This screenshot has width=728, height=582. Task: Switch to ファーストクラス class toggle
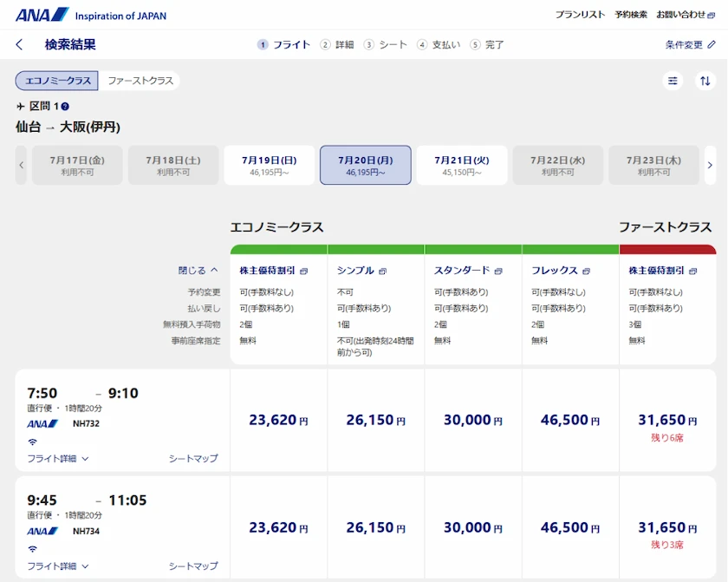[x=140, y=81]
